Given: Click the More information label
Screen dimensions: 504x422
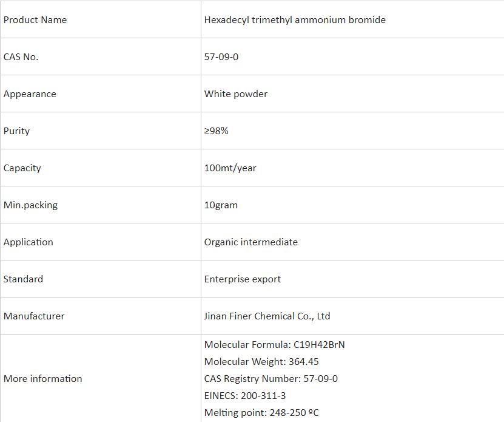Looking at the screenshot, I should pos(42,378).
